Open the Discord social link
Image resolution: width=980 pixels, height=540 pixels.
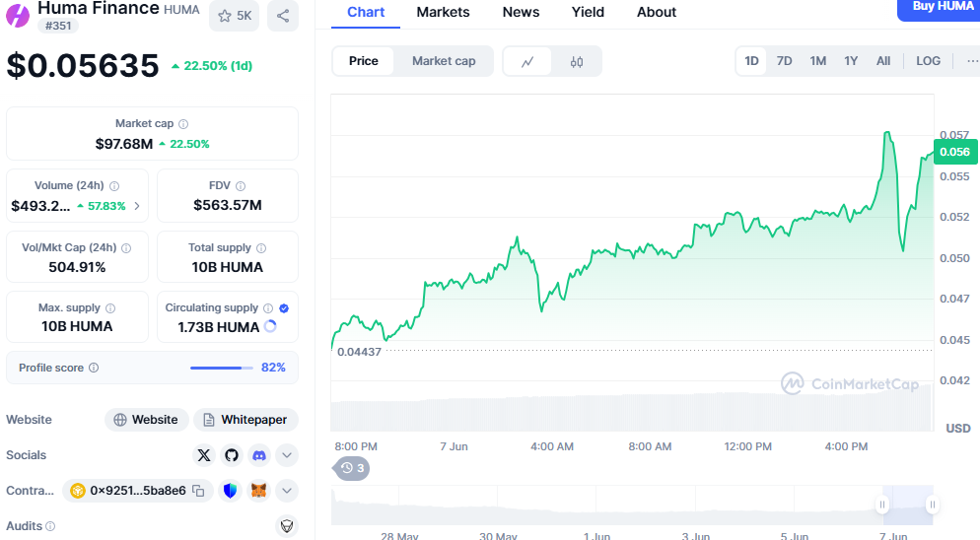[259, 455]
